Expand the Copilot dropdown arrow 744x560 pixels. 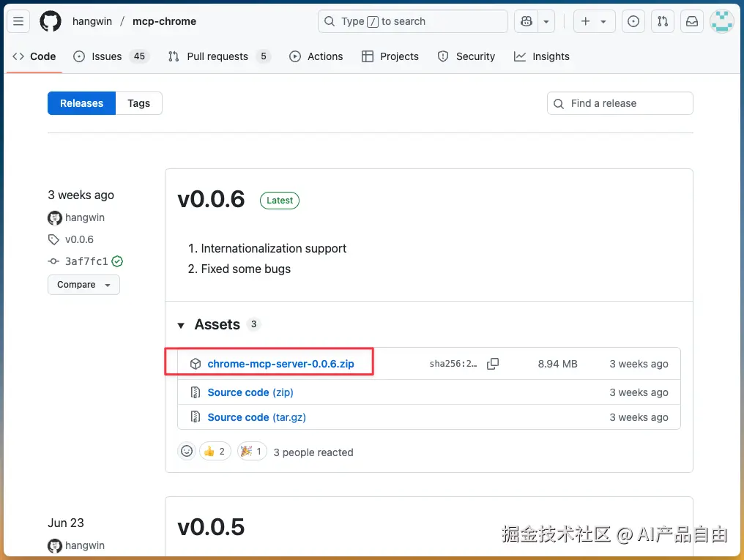coord(546,21)
